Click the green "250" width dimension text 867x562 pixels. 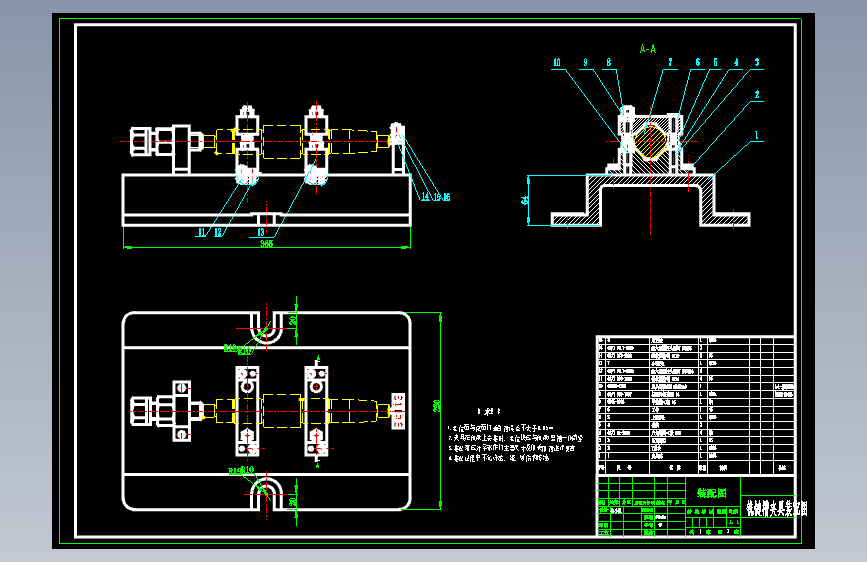tap(436, 406)
